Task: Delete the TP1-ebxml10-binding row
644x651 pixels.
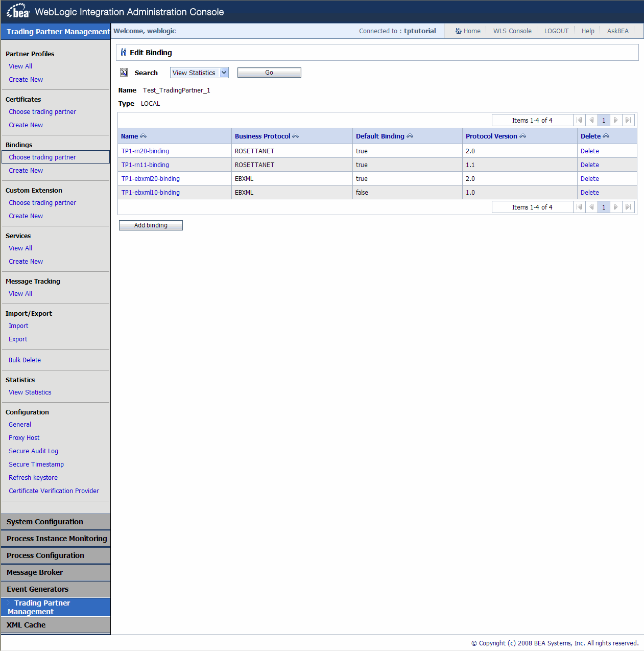Action: [590, 193]
